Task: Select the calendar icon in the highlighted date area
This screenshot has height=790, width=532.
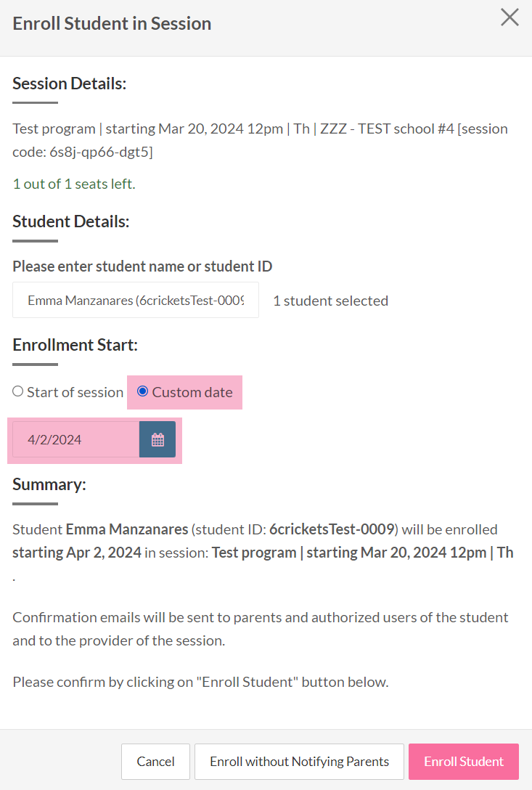Action: 157,439
